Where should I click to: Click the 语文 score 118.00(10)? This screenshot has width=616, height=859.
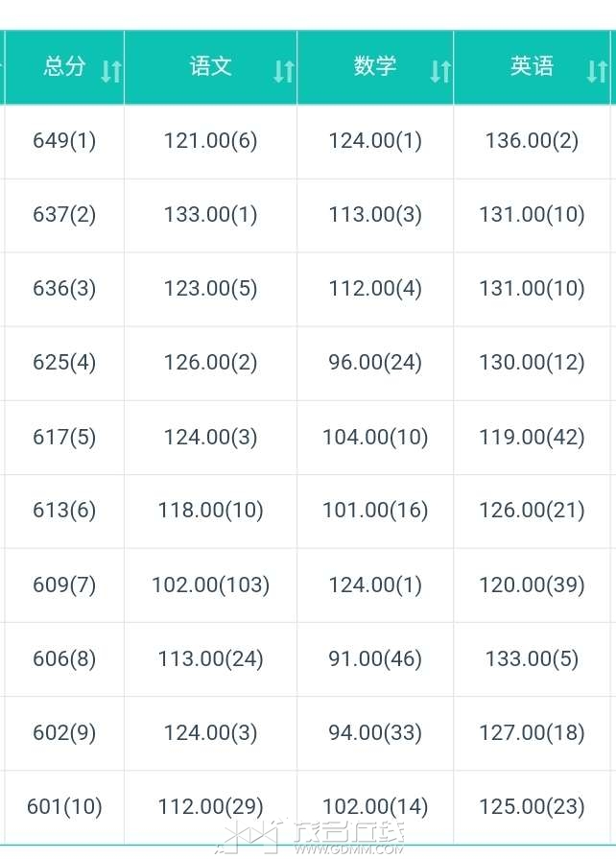211,510
